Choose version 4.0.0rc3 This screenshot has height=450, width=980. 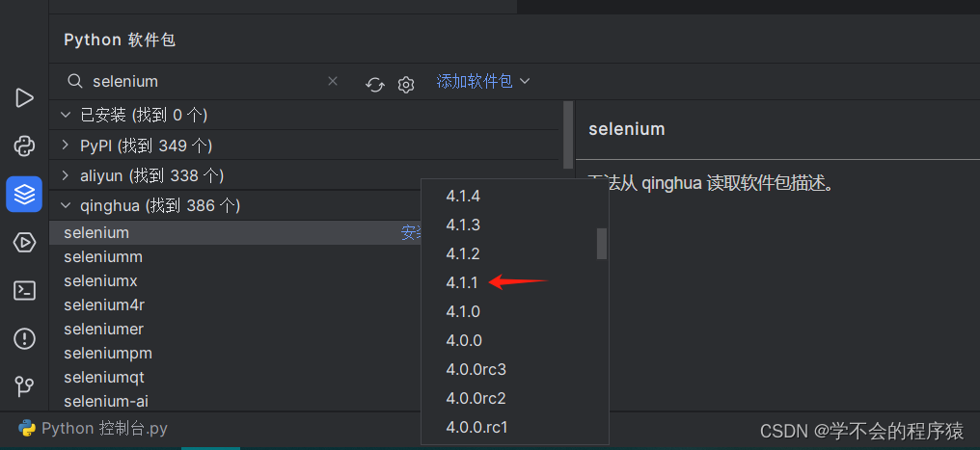(476, 369)
